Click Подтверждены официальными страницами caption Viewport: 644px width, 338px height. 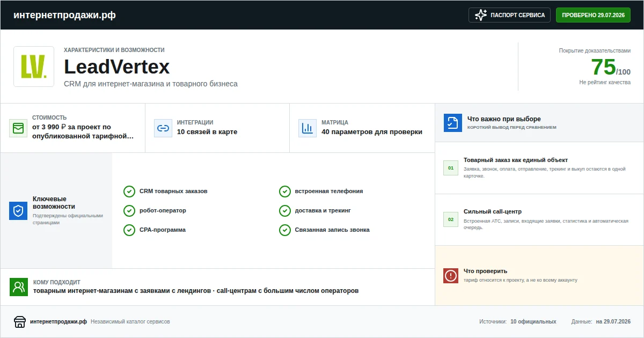[68, 219]
